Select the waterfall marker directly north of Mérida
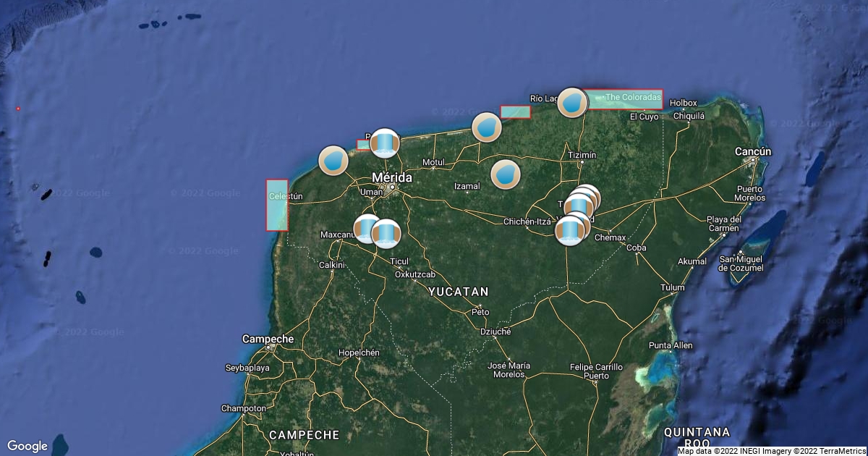The width and height of the screenshot is (868, 456). (385, 143)
